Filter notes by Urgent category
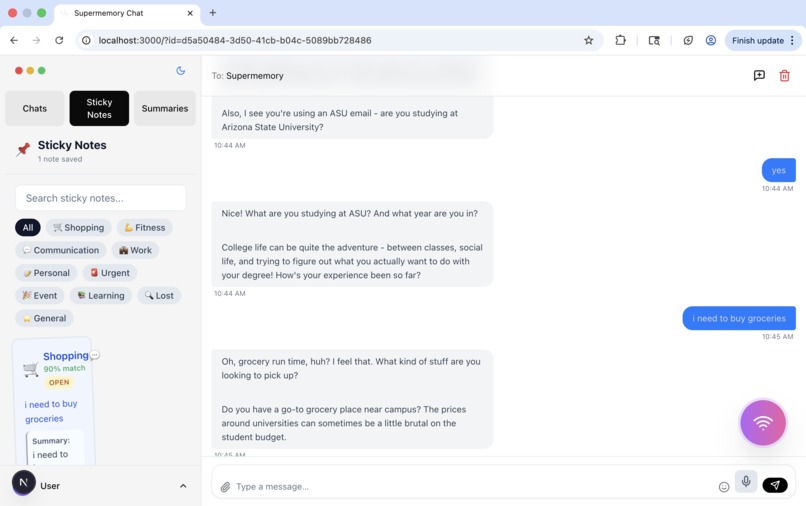The image size is (806, 506). point(109,273)
